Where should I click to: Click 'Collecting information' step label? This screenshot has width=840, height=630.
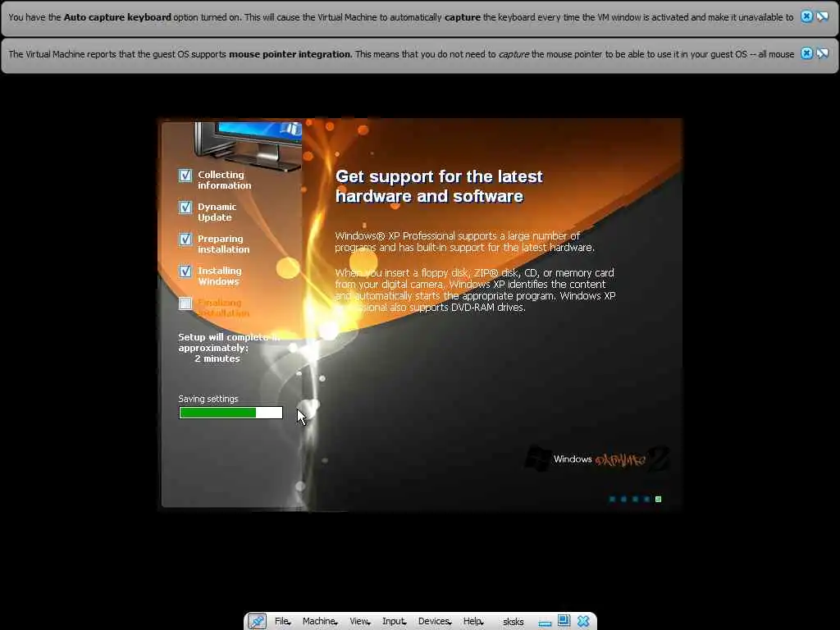[x=225, y=180]
